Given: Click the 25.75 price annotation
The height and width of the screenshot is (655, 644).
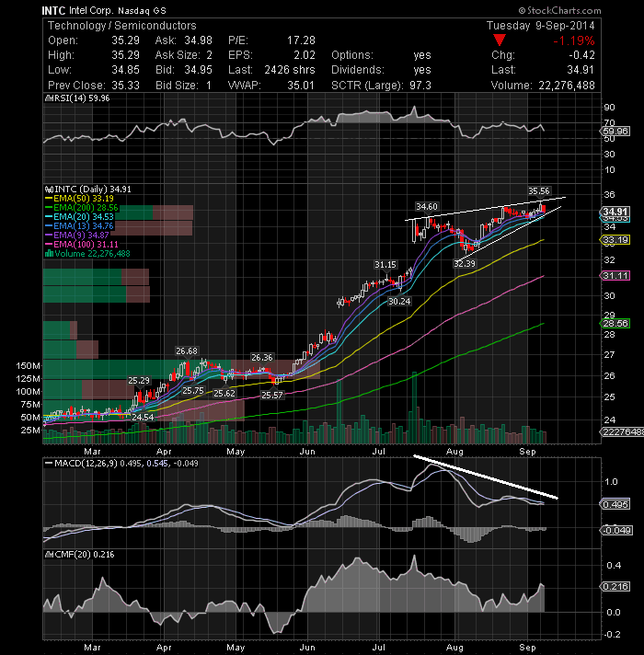Looking at the screenshot, I should coord(193,391).
